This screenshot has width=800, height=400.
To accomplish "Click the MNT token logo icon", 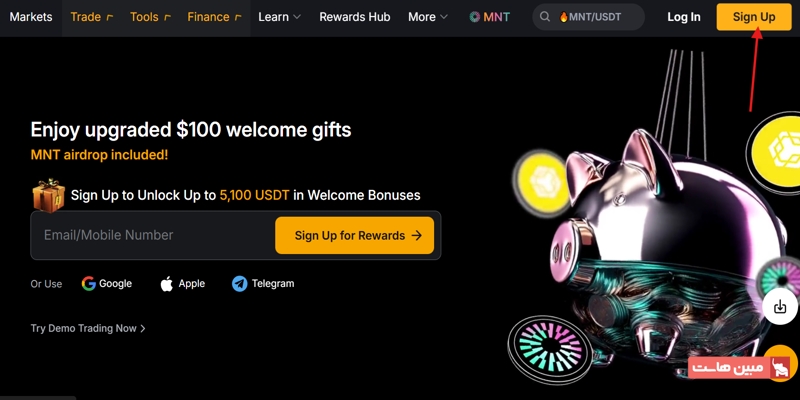I will (474, 17).
